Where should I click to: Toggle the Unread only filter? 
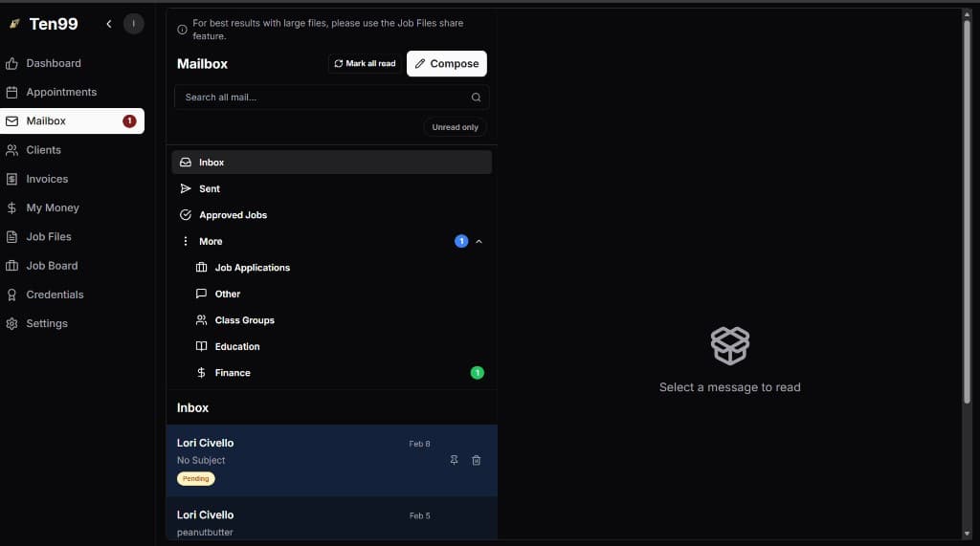pos(455,127)
